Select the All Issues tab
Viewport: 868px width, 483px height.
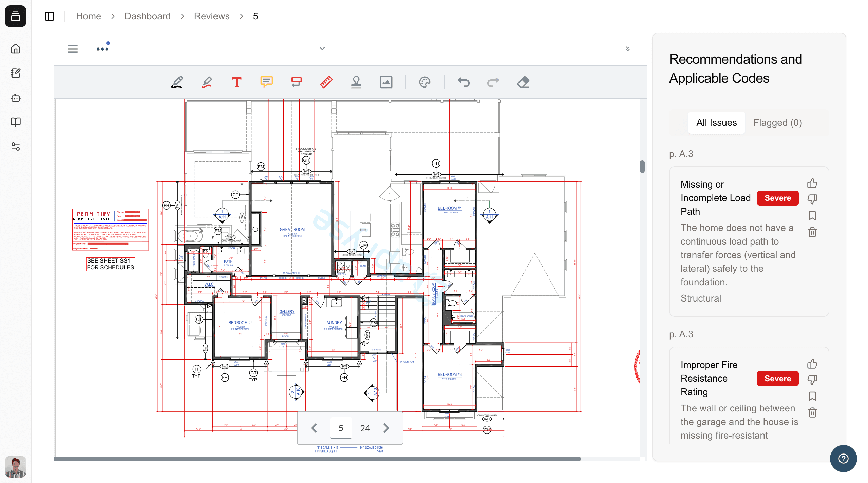click(x=716, y=122)
